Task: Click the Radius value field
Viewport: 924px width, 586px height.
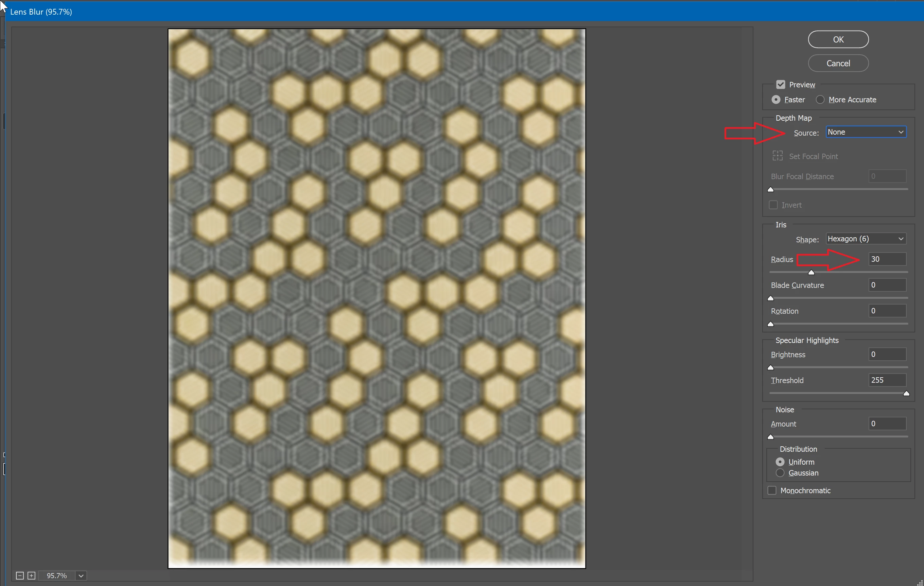Action: (x=887, y=259)
